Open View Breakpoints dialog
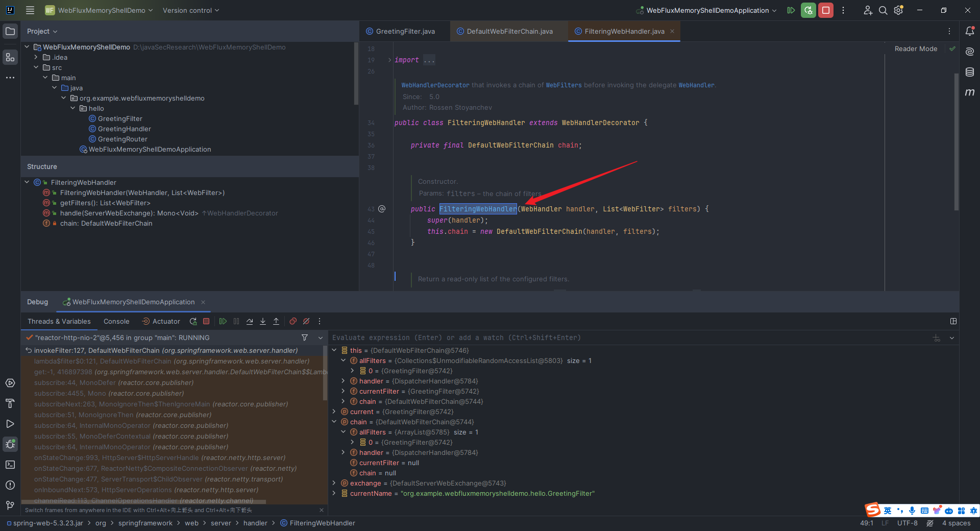980x531 pixels. [x=293, y=321]
